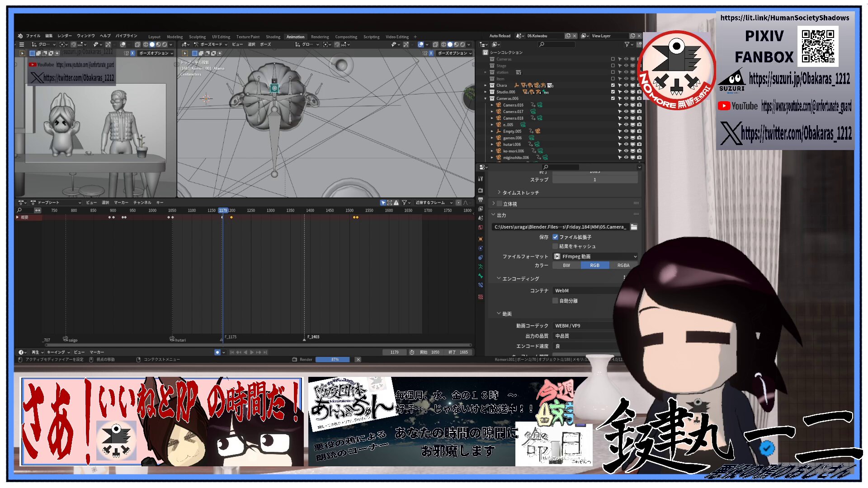This screenshot has width=868, height=488.
Task: Click the end frame 1685 field
Action: [x=458, y=352]
